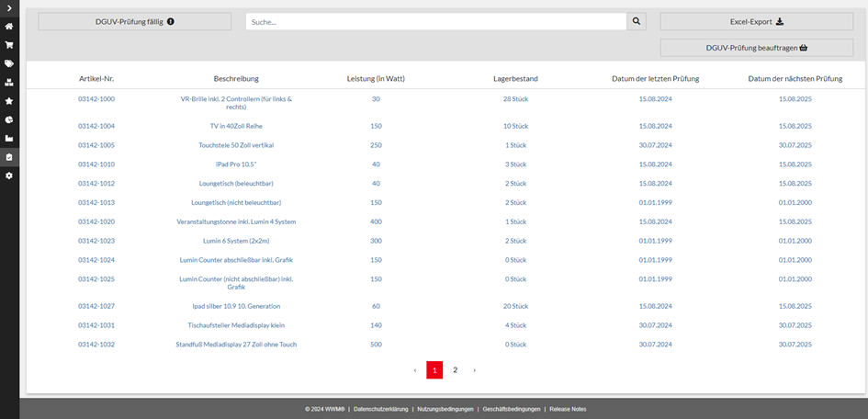The width and height of the screenshot is (868, 419).
Task: Click the 4 Stück stock value
Action: point(516,325)
